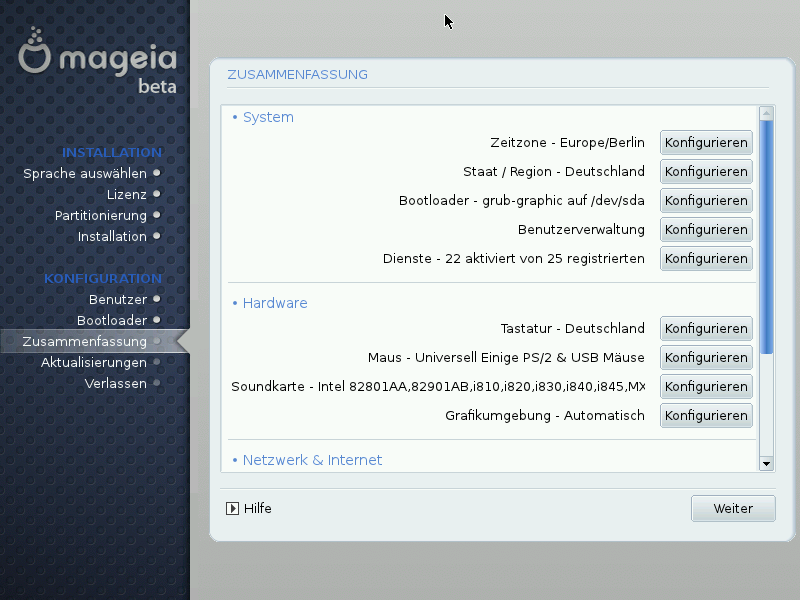Click the Staat / Region - Deutschland label

pos(554,171)
